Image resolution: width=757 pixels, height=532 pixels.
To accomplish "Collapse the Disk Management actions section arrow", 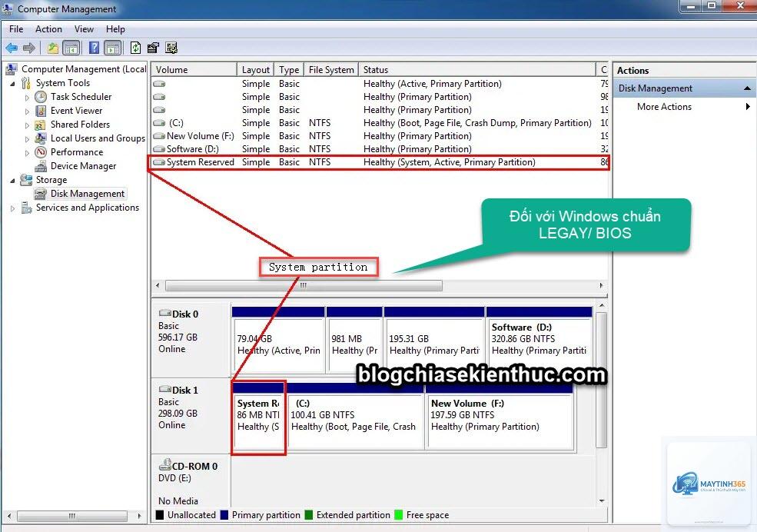I will click(x=747, y=88).
